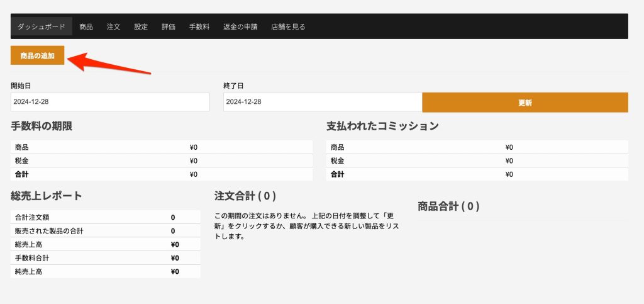Select the 純売上高 row in sales report
The width and height of the screenshot is (644, 304).
coord(105,271)
